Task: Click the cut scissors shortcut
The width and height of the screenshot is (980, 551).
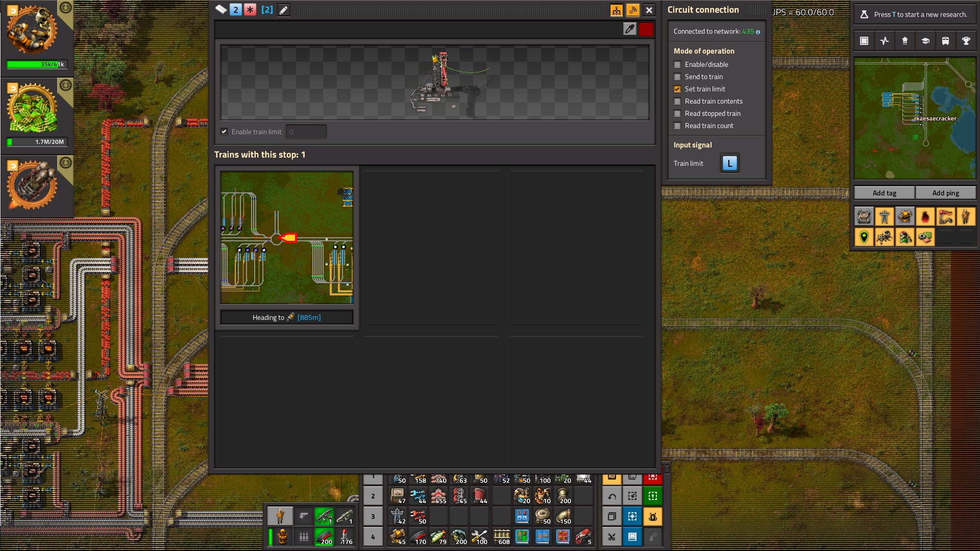Action: (x=612, y=537)
